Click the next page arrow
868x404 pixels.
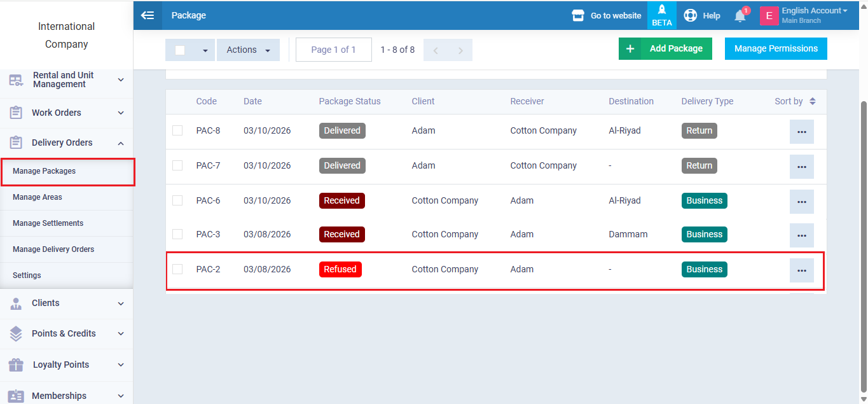tap(460, 50)
